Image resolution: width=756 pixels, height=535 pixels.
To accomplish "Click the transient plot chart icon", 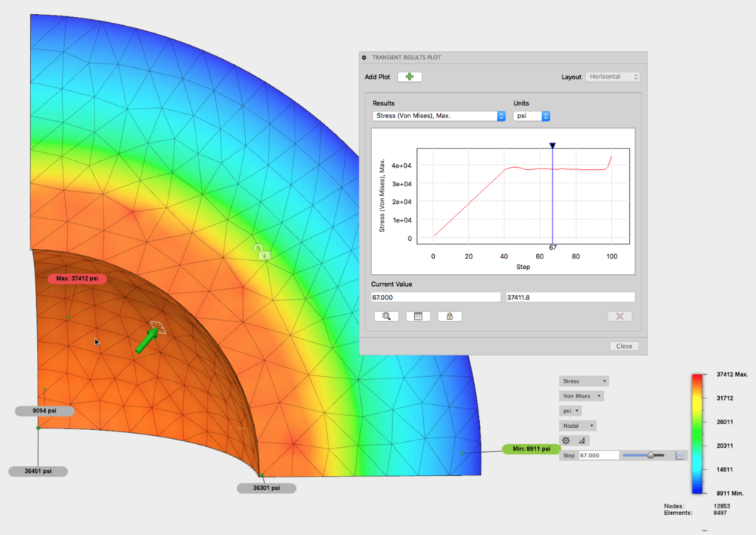I will pyautogui.click(x=680, y=455).
